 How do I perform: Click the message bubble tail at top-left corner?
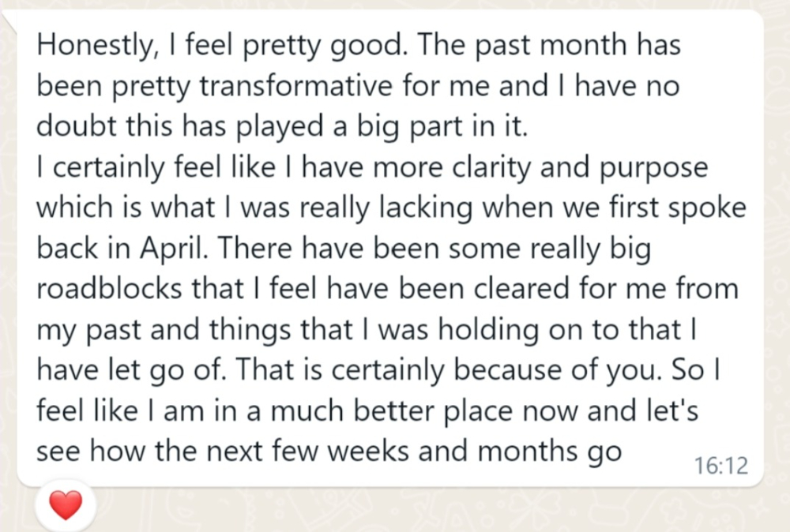pos(10,21)
